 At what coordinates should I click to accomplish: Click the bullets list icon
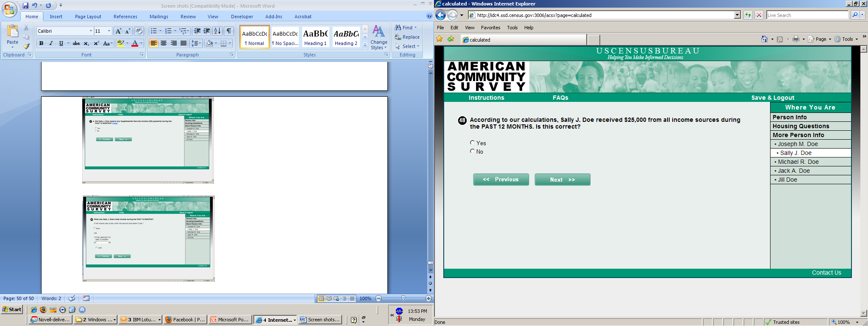click(154, 31)
